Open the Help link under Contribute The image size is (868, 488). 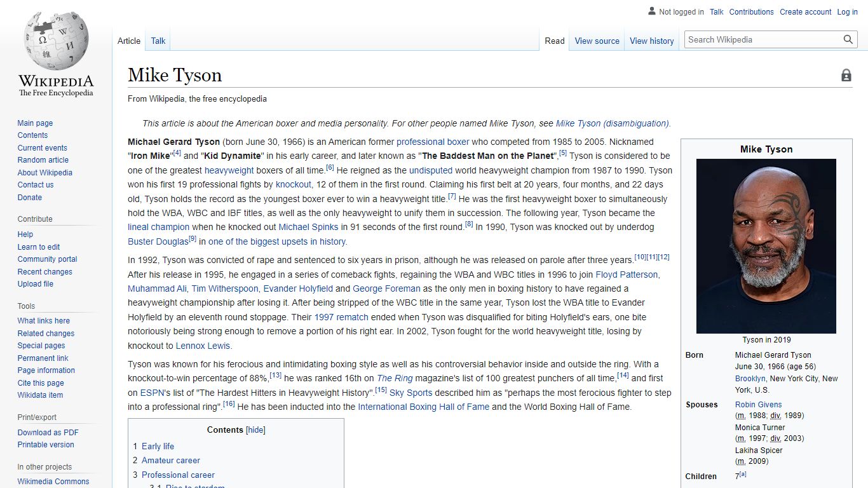click(x=25, y=234)
